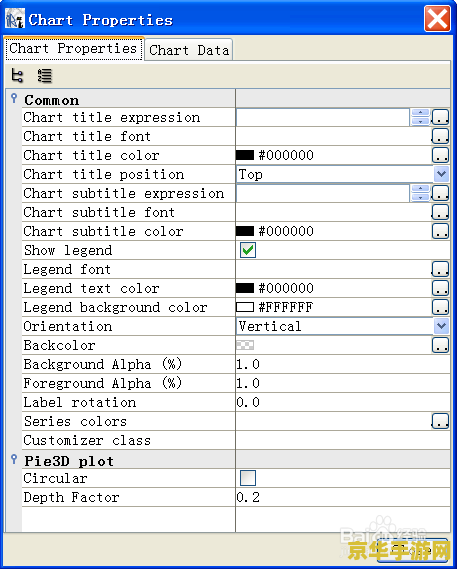Enable the Circular checkbox
The height and width of the screenshot is (569, 457).
coord(248,478)
